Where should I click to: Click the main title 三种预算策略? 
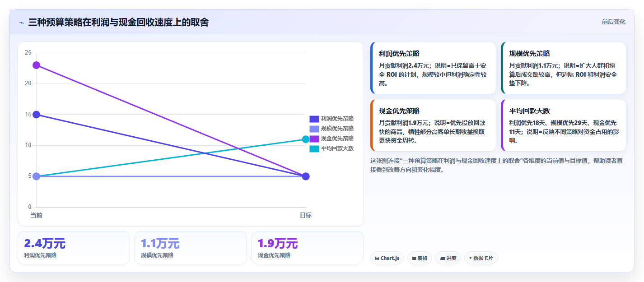click(x=118, y=22)
